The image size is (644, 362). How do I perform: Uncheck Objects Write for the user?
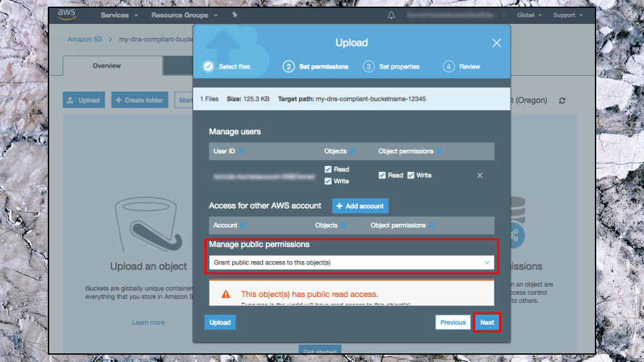(328, 181)
